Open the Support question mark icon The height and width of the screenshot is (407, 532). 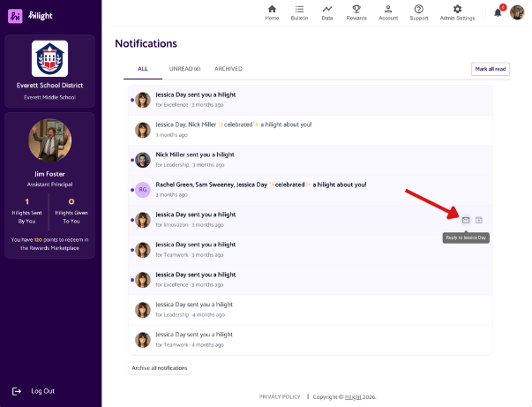click(x=419, y=9)
